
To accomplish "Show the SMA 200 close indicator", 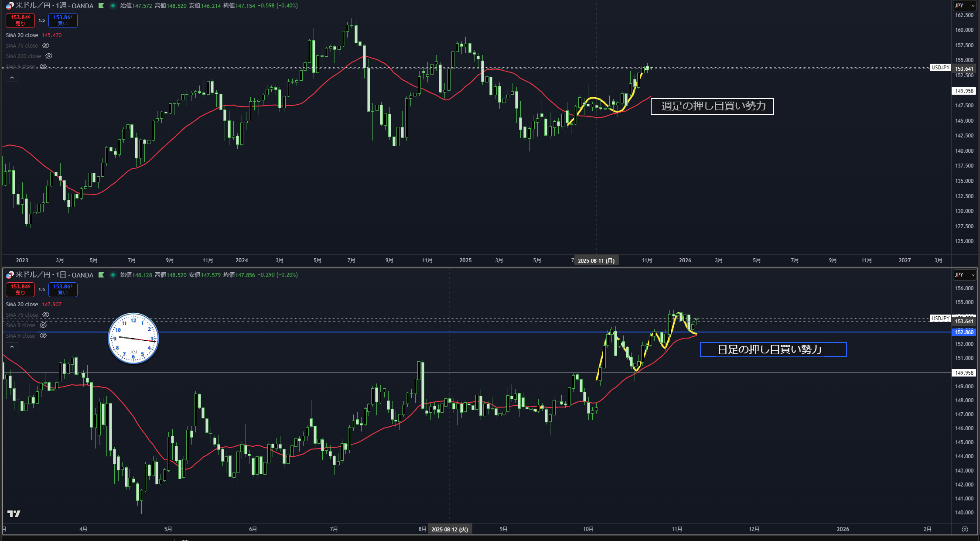I will (49, 56).
